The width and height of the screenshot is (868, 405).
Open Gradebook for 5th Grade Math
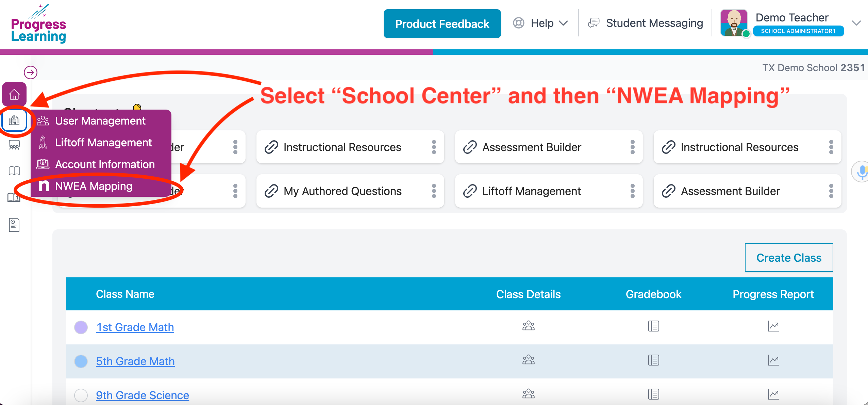coord(653,360)
